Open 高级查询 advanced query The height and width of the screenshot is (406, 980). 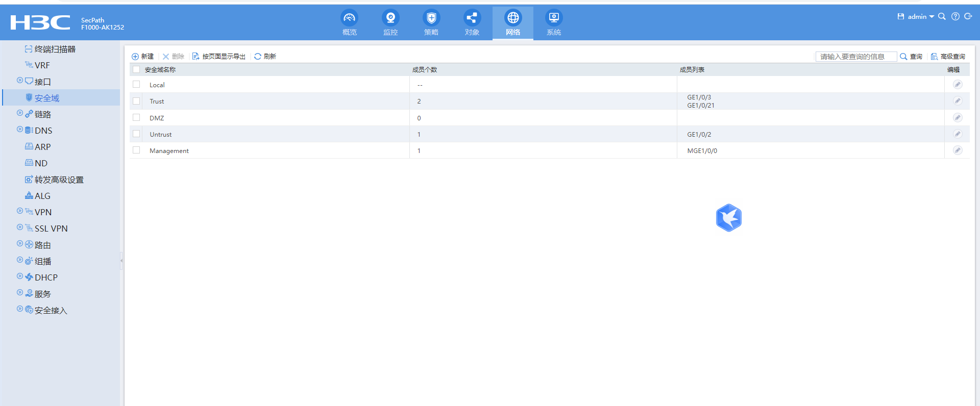coord(948,57)
